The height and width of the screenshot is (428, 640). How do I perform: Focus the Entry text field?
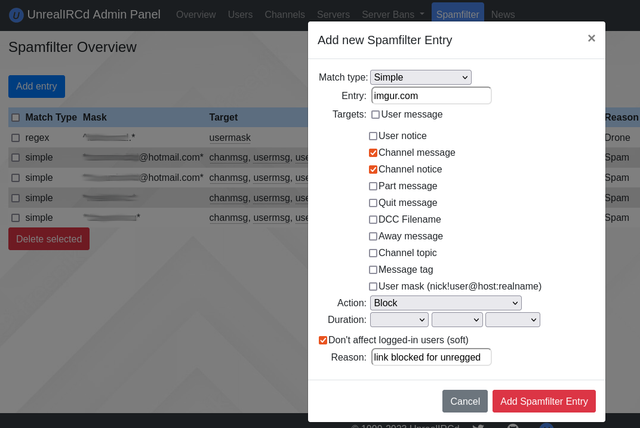tap(431, 96)
